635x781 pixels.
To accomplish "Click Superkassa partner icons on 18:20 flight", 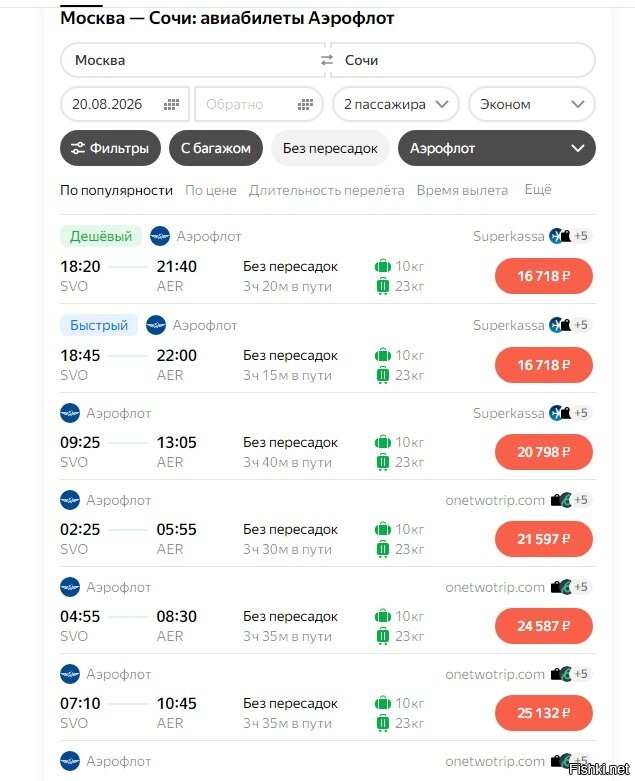I will point(570,236).
